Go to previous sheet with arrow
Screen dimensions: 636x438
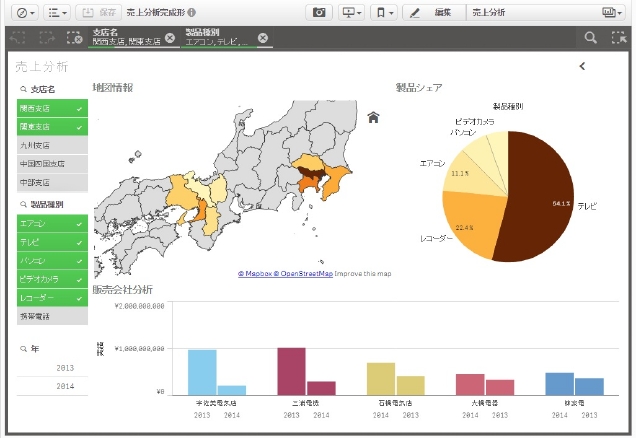click(582, 66)
